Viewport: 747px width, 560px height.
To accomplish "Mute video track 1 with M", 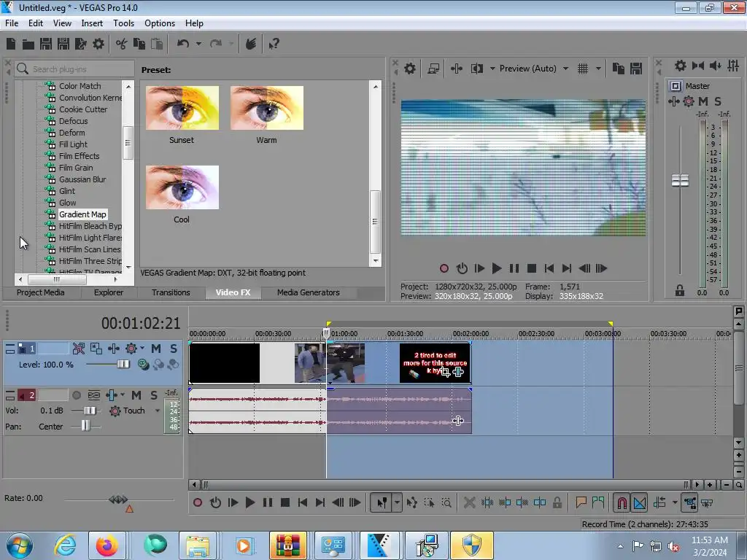I will [x=156, y=349].
